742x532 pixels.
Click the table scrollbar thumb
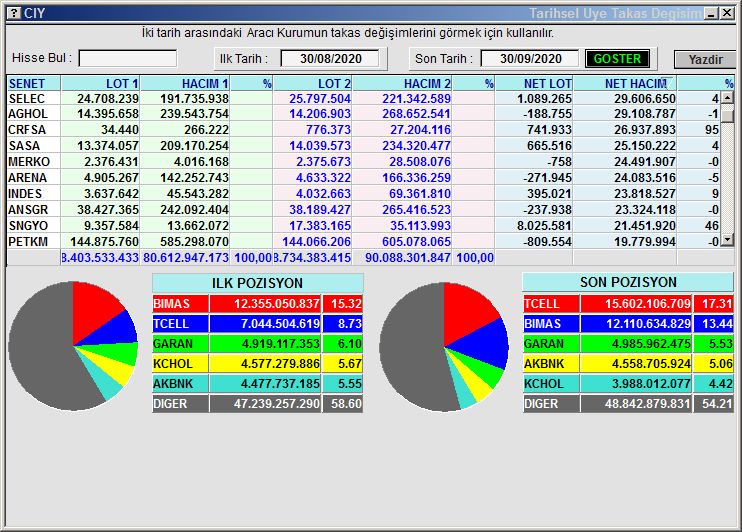pos(728,115)
